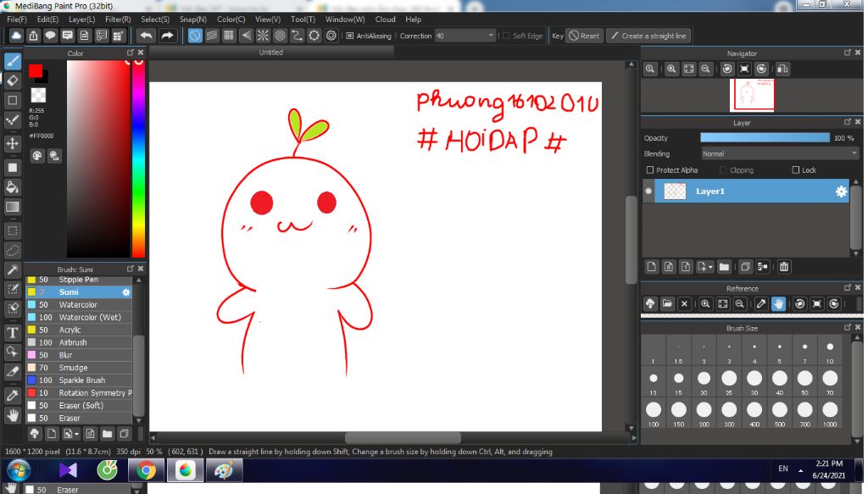Turn on circle snap guide
This screenshot has width=868, height=494.
pyautogui.click(x=280, y=36)
